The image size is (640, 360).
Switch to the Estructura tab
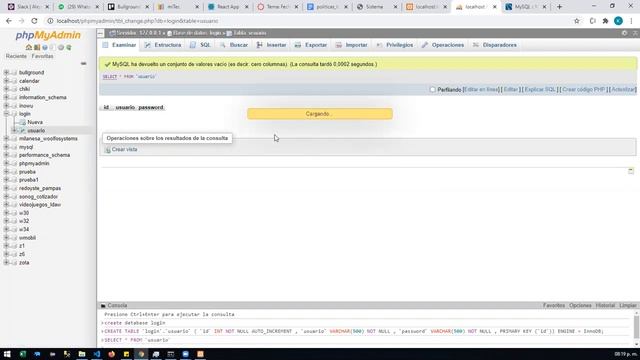coord(163,45)
